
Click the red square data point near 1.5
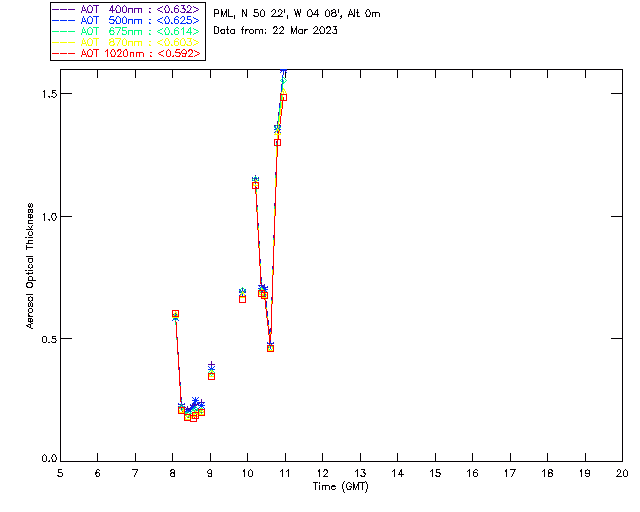pos(284,97)
